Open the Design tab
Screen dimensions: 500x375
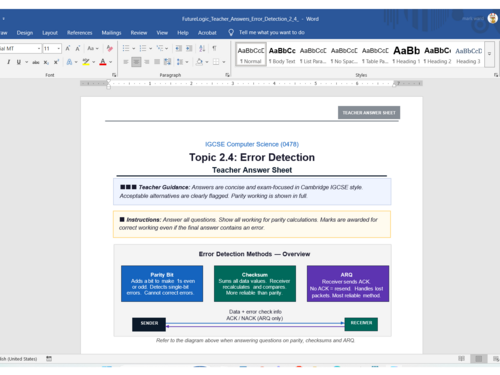click(25, 33)
